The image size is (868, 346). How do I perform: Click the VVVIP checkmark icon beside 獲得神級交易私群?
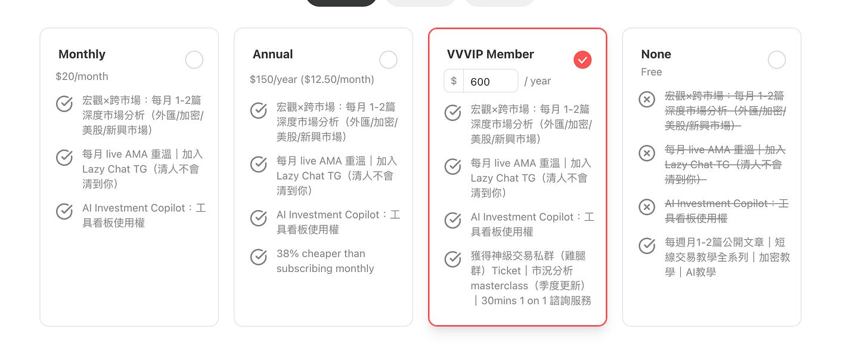[x=453, y=259]
